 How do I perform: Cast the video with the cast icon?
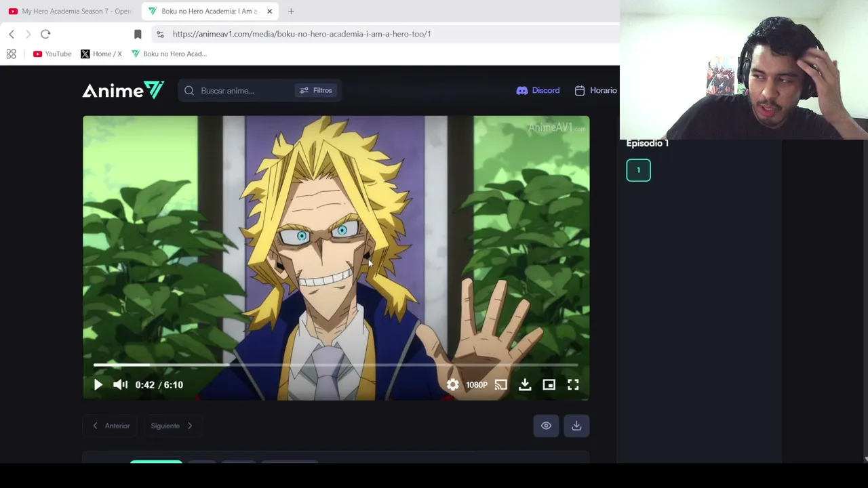click(x=500, y=384)
